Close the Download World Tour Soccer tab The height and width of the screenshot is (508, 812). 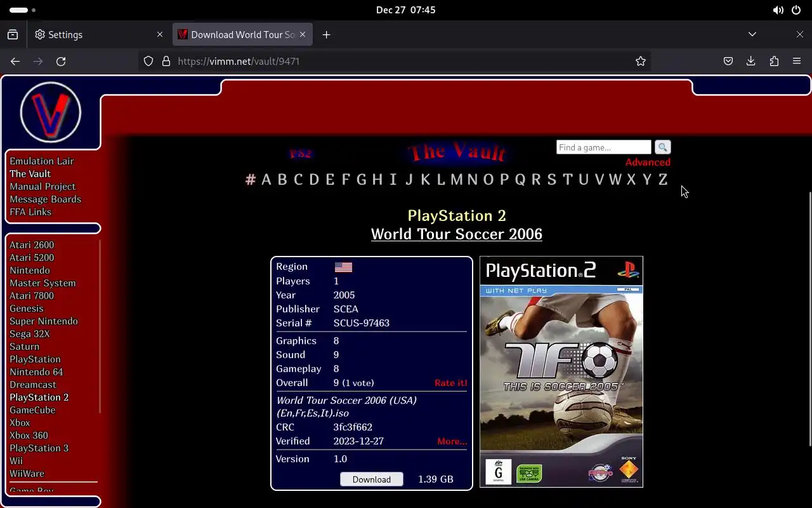click(303, 34)
